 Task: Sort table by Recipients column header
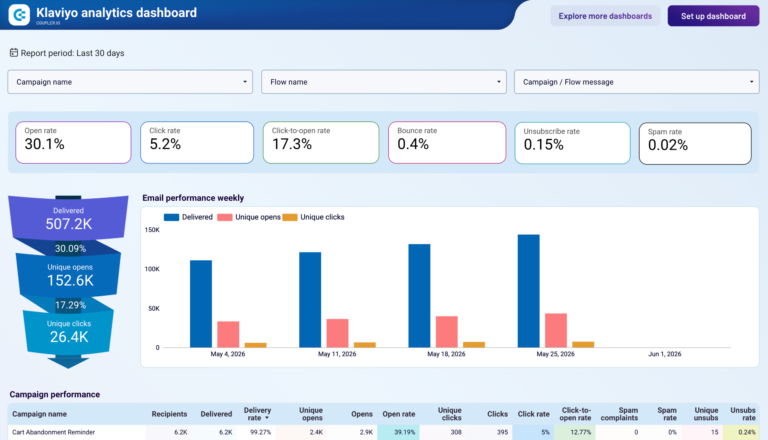click(x=169, y=414)
